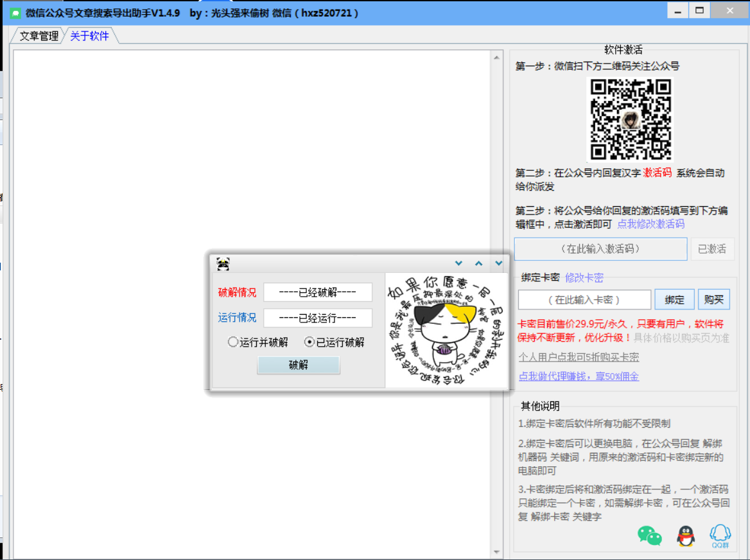Click the green WeChat icon at bottom right
Image resolution: width=750 pixels, height=560 pixels.
pos(650,536)
